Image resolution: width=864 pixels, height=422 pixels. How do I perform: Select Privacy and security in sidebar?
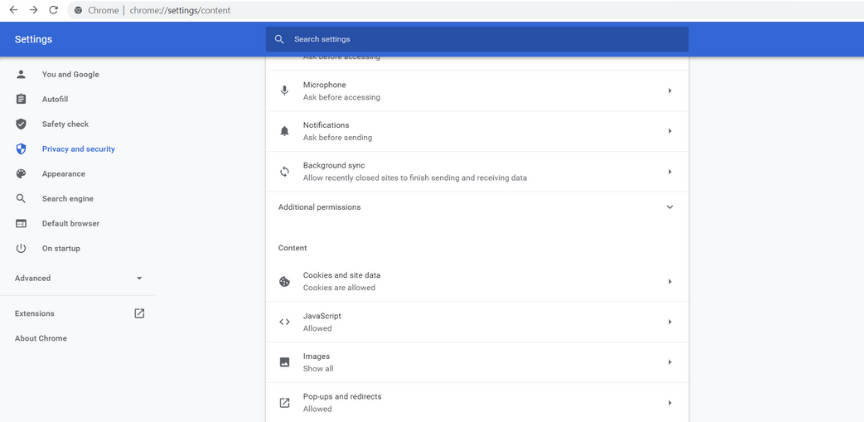[x=78, y=149]
